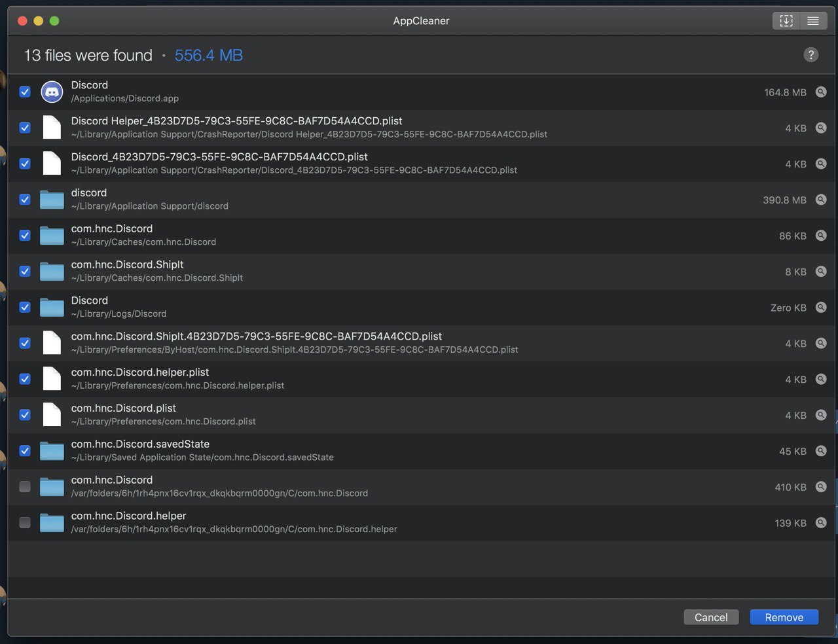Uncheck Application Support discord folder checkbox
Screen dimensions: 838x644
pos(25,200)
